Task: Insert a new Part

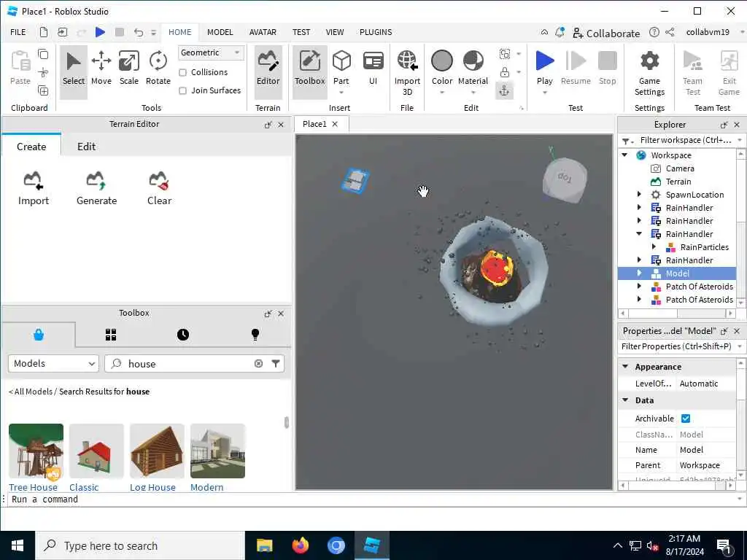Action: (341, 69)
